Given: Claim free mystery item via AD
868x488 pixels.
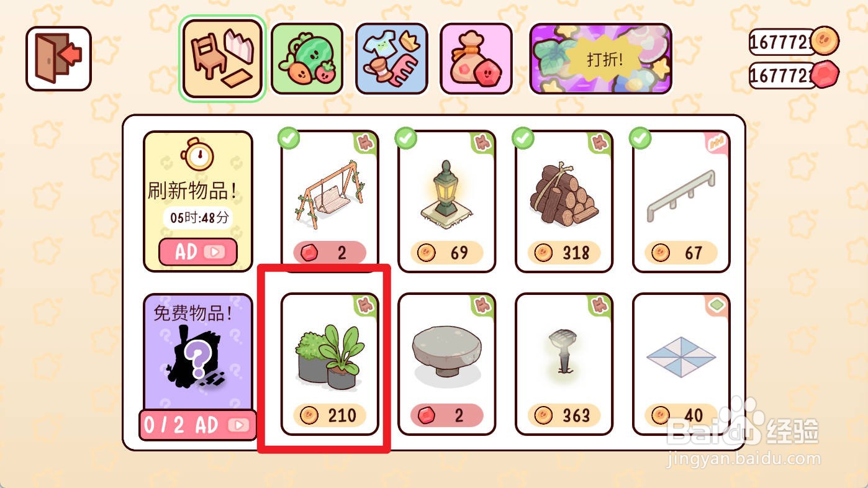Looking at the screenshot, I should 197,425.
